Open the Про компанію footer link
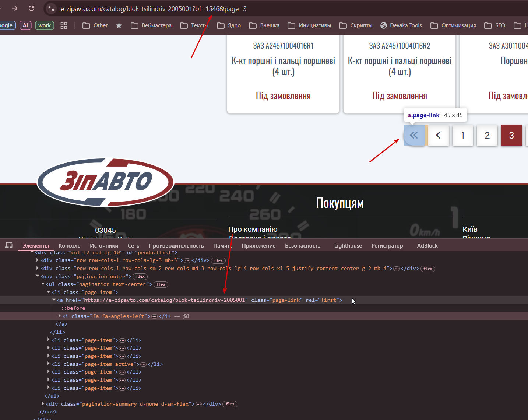Viewport: 528px width, 420px height. 253,229
